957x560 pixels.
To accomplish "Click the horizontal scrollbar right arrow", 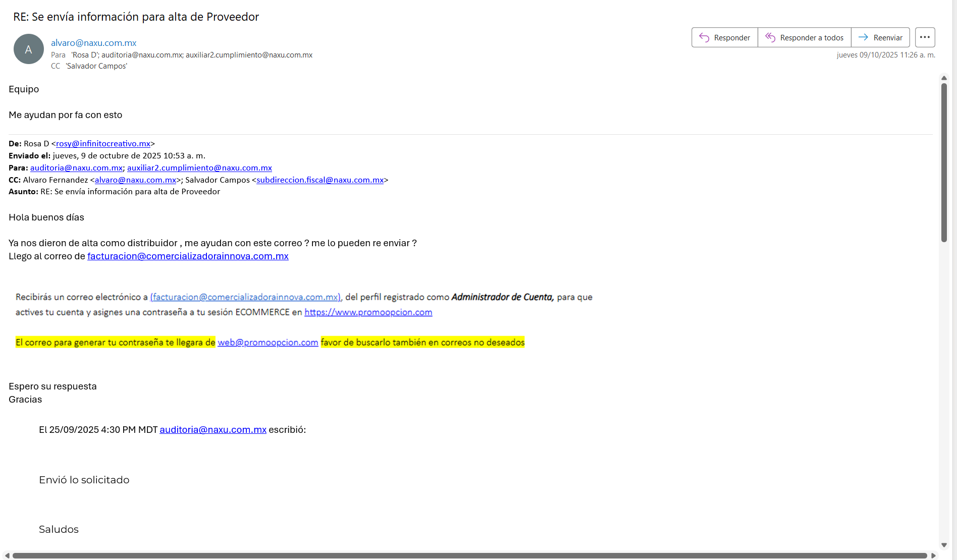I will pyautogui.click(x=933, y=555).
